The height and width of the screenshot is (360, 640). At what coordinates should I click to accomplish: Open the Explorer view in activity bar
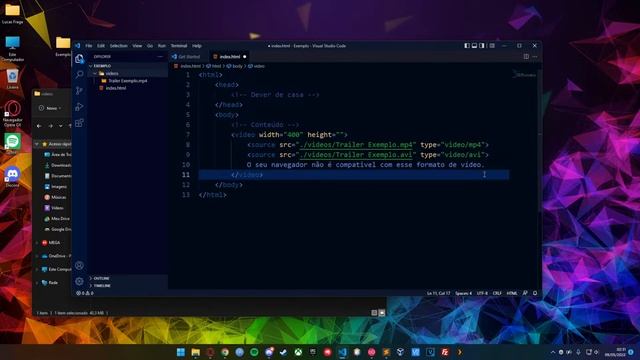point(80,59)
